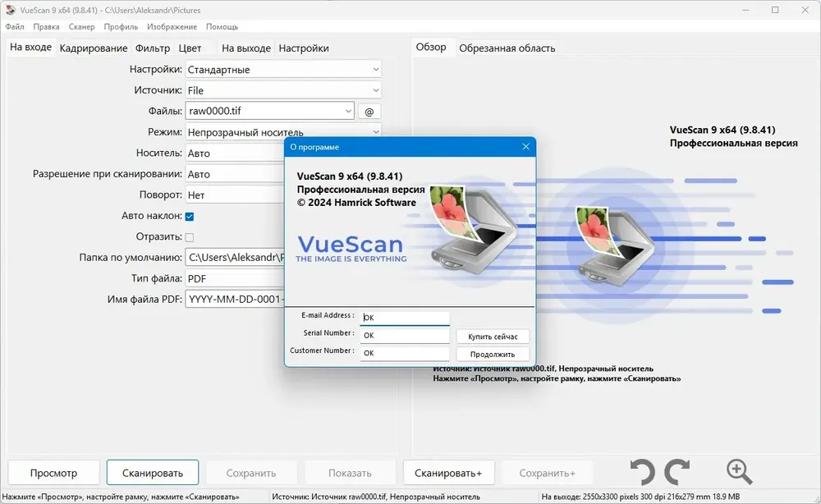The width and height of the screenshot is (821, 504).
Task: Open the Файл menu
Action: point(15,27)
